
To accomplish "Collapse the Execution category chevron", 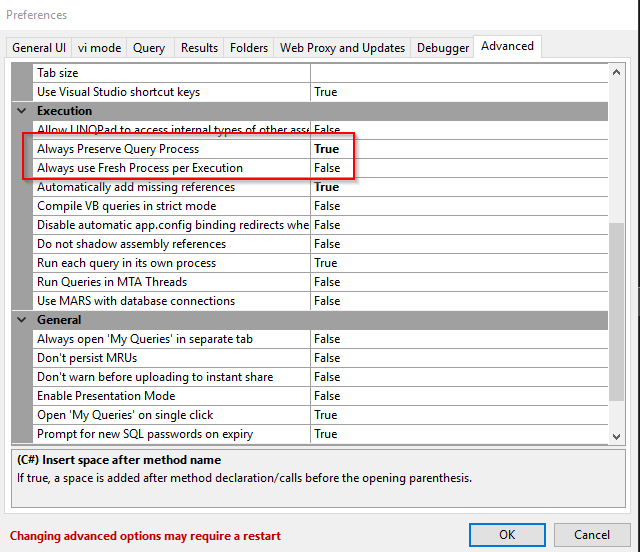I will click(x=22, y=111).
